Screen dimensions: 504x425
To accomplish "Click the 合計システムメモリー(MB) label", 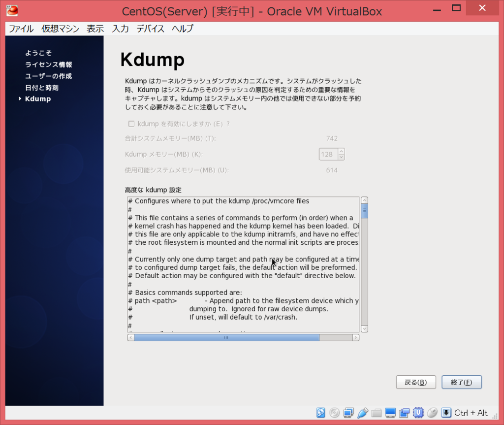I will 170,138.
